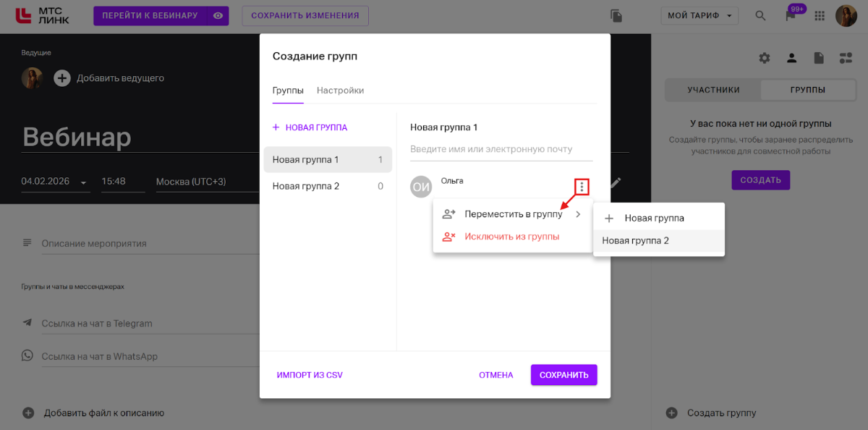Open the settings gear in right panel
868x430 pixels.
tap(765, 58)
